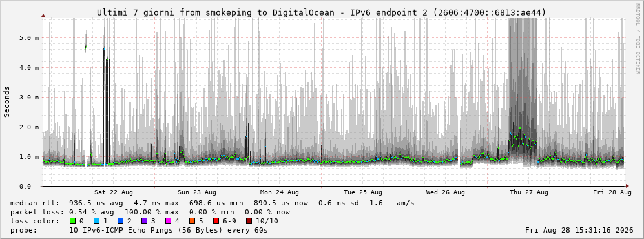This screenshot has height=239, width=644.
Task: Click the light blue loss color 1 swatch
Action: coord(97,221)
